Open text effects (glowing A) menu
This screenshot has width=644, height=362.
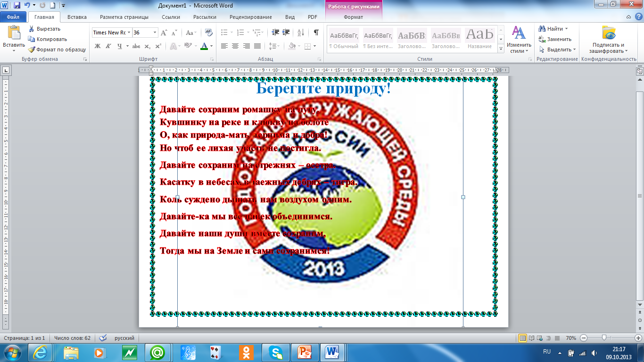(x=173, y=46)
